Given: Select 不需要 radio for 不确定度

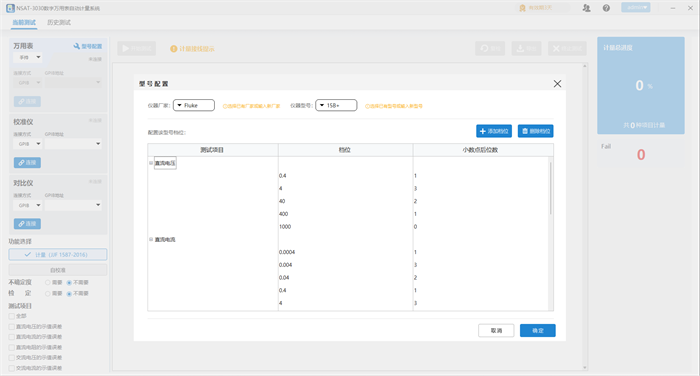Looking at the screenshot, I should pos(69,283).
